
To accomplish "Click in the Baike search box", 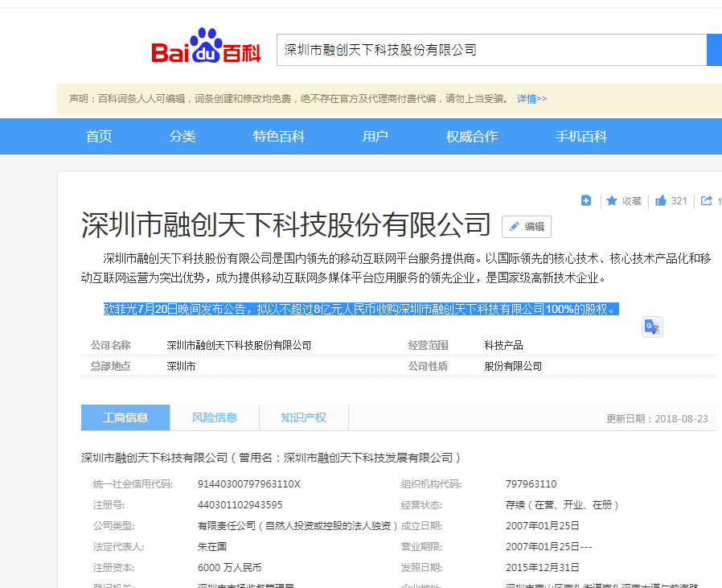I will coord(491,50).
